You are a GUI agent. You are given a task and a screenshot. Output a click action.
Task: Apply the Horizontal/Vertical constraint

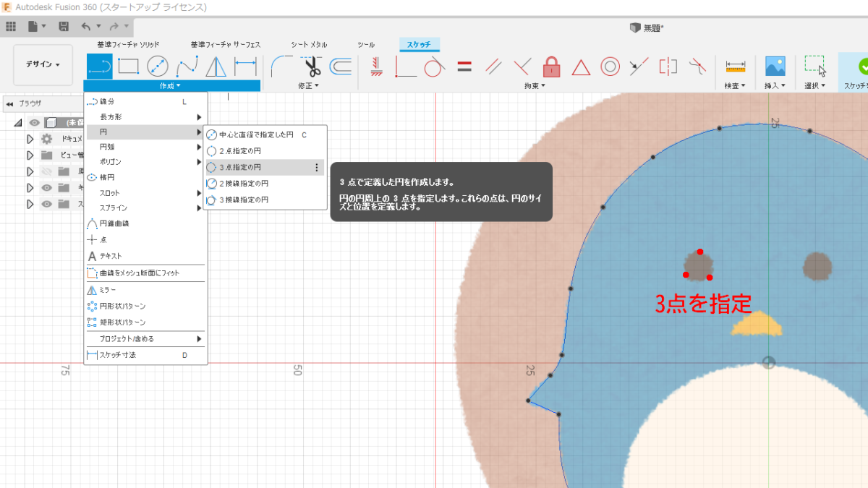(376, 67)
